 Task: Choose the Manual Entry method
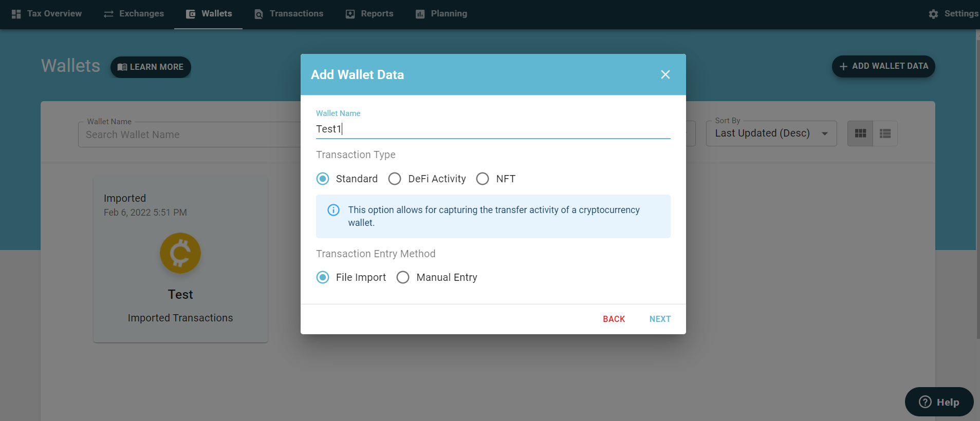[403, 277]
